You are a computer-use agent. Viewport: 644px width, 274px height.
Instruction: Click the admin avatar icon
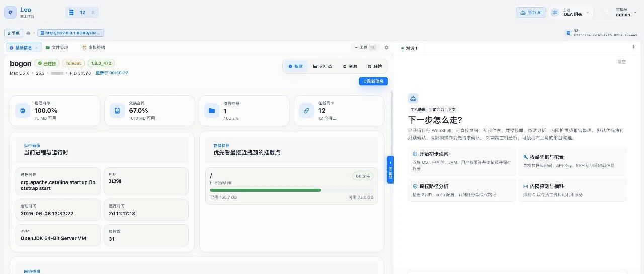[x=608, y=13]
